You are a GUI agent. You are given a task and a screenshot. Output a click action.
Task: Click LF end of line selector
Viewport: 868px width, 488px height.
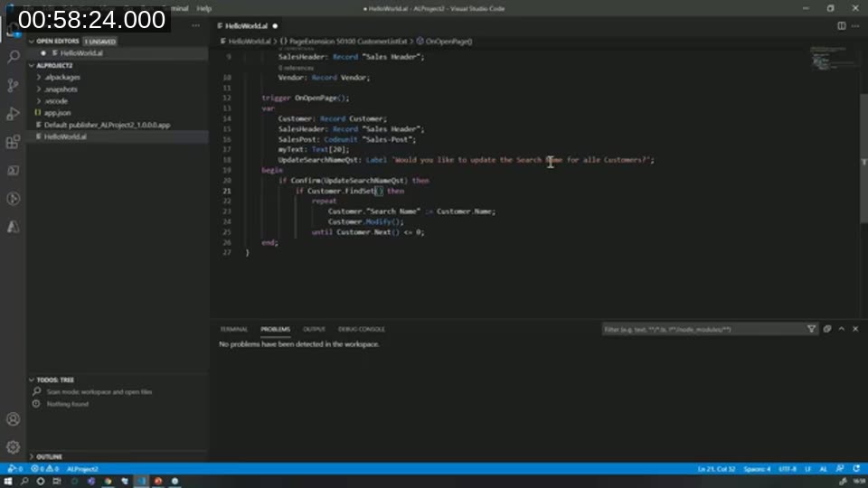(x=807, y=469)
